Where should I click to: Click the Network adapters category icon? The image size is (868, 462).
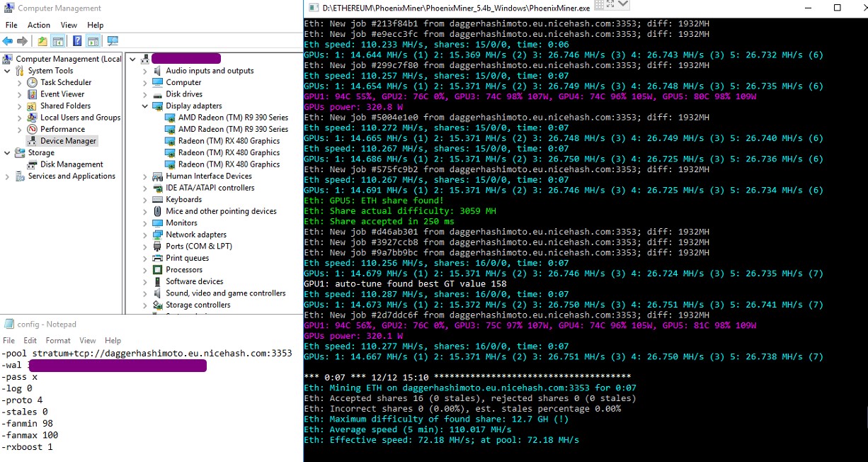[158, 235]
